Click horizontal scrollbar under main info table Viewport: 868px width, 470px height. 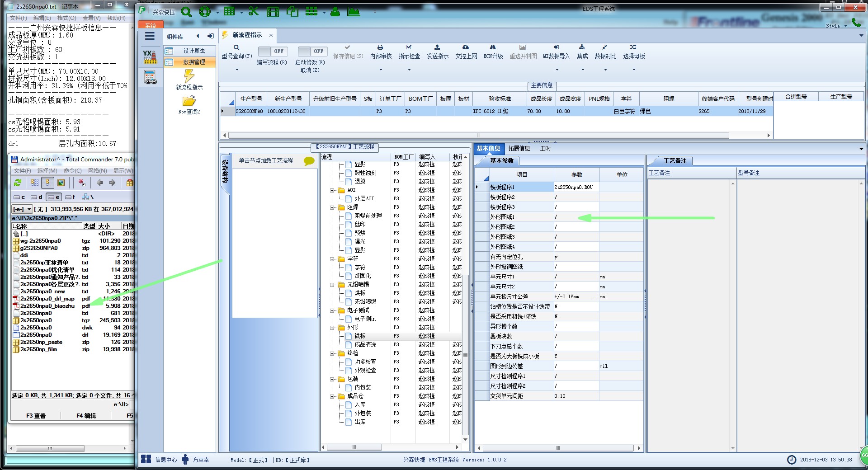tap(478, 135)
